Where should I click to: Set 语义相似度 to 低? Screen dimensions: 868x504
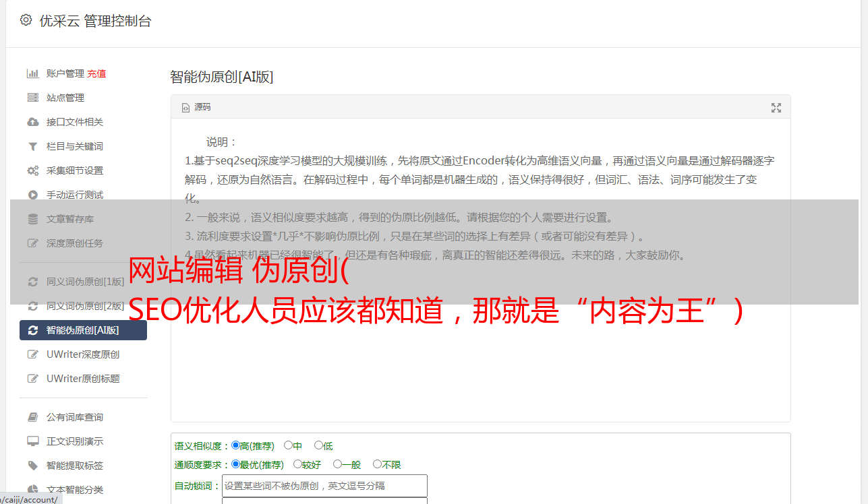[318, 445]
